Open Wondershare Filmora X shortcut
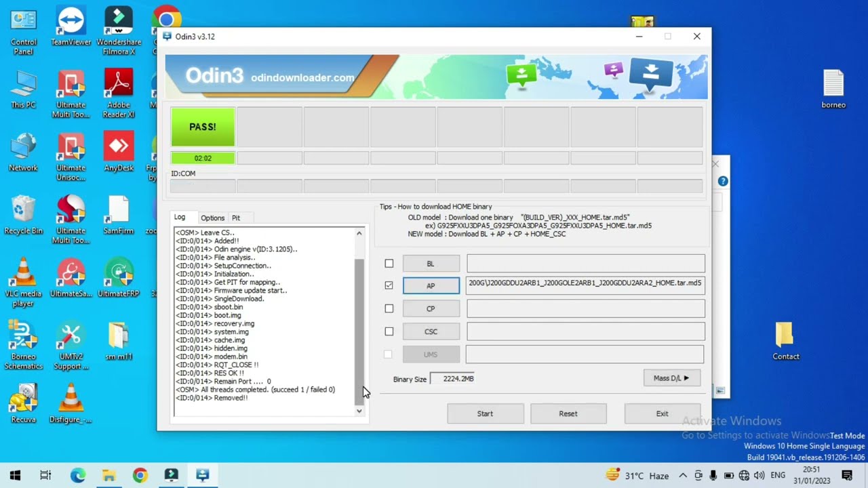The image size is (868, 488). [x=119, y=31]
